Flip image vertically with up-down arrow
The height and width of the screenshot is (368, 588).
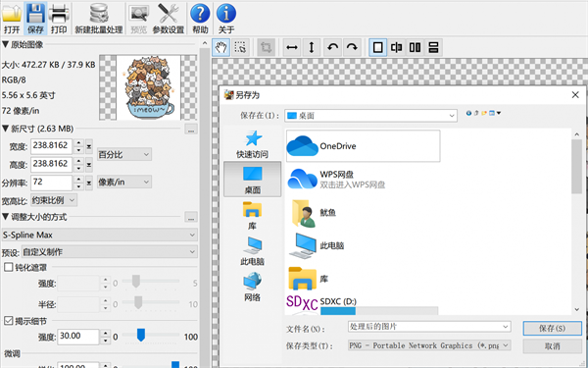pyautogui.click(x=312, y=47)
